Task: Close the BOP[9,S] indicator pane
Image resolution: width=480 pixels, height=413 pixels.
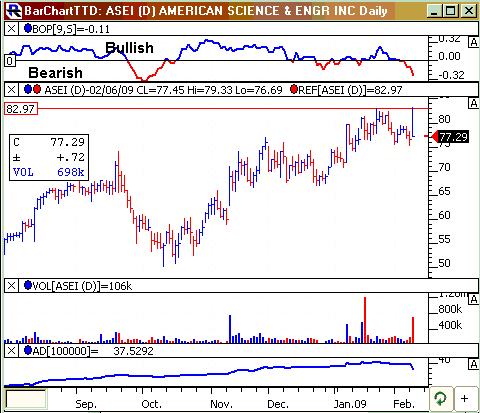Action: [x=11, y=29]
